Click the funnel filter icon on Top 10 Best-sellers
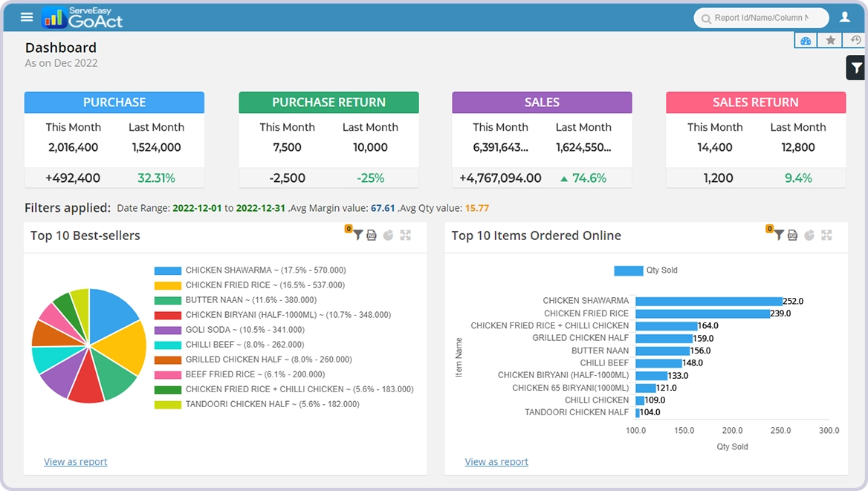868x491 pixels. [358, 235]
